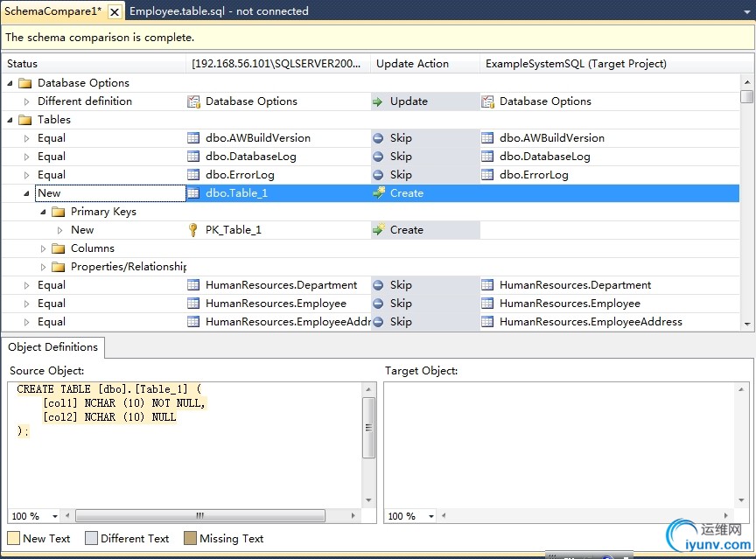
Task: Select the Object Definitions tab
Action: 53,347
